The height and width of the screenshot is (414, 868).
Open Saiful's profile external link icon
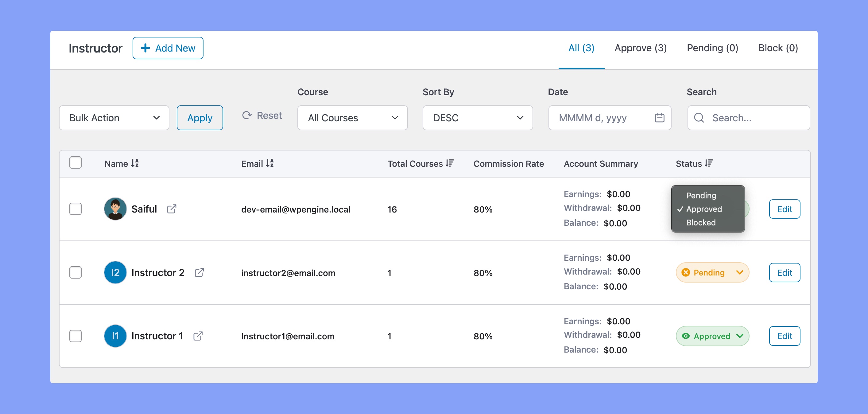pyautogui.click(x=172, y=209)
